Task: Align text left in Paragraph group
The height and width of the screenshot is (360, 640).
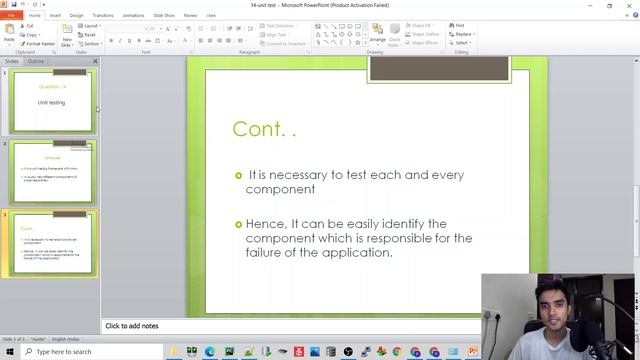Action: (x=200, y=41)
